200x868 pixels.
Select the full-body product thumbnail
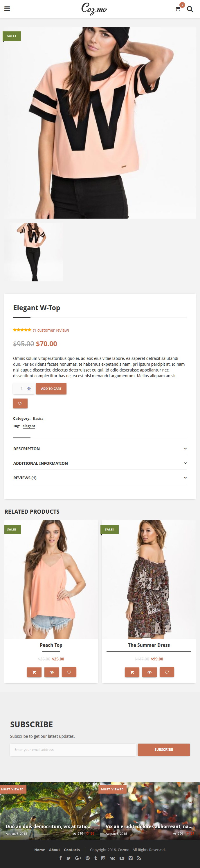34,252
